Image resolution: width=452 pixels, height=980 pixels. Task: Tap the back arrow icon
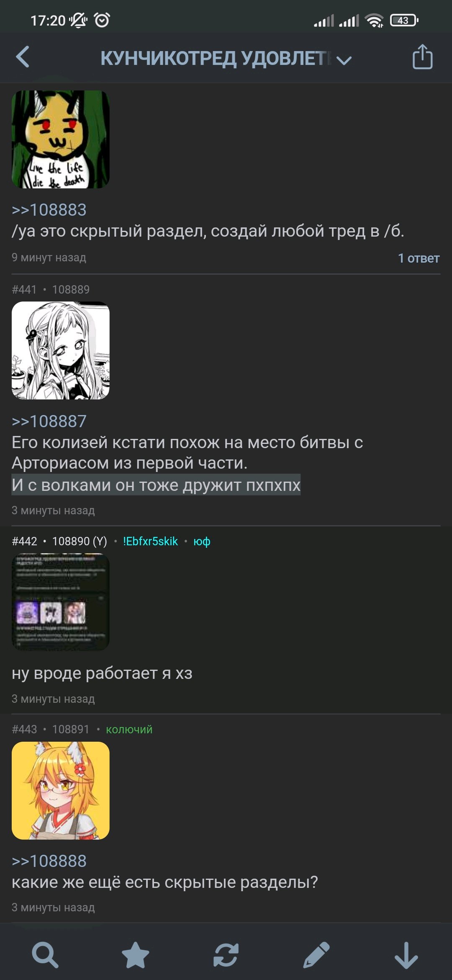(23, 57)
